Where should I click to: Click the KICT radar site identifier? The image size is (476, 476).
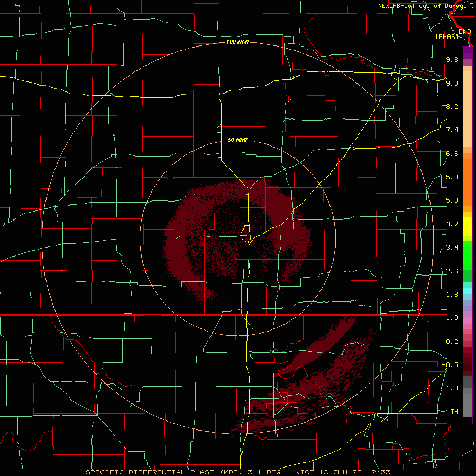[305, 472]
